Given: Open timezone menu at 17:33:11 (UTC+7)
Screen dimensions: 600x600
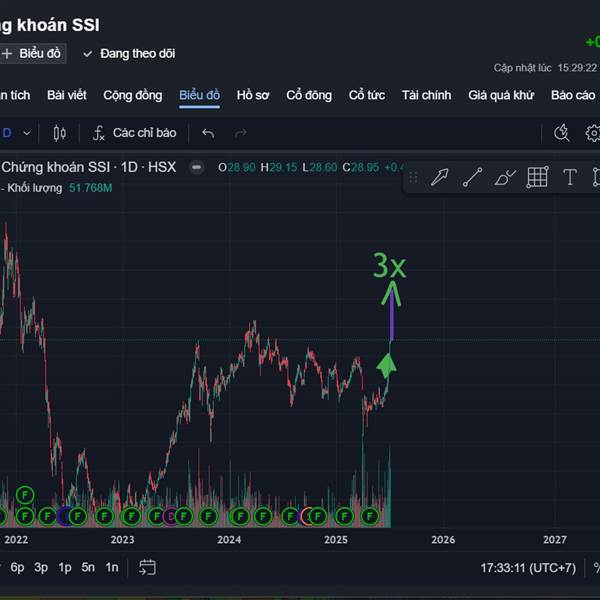Looking at the screenshot, I should pyautogui.click(x=528, y=568).
